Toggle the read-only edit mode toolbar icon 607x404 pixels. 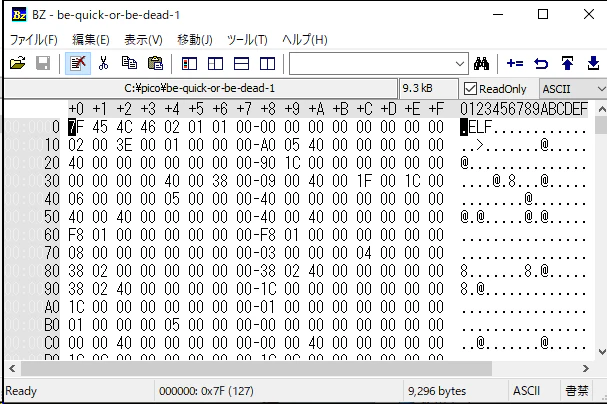point(78,63)
